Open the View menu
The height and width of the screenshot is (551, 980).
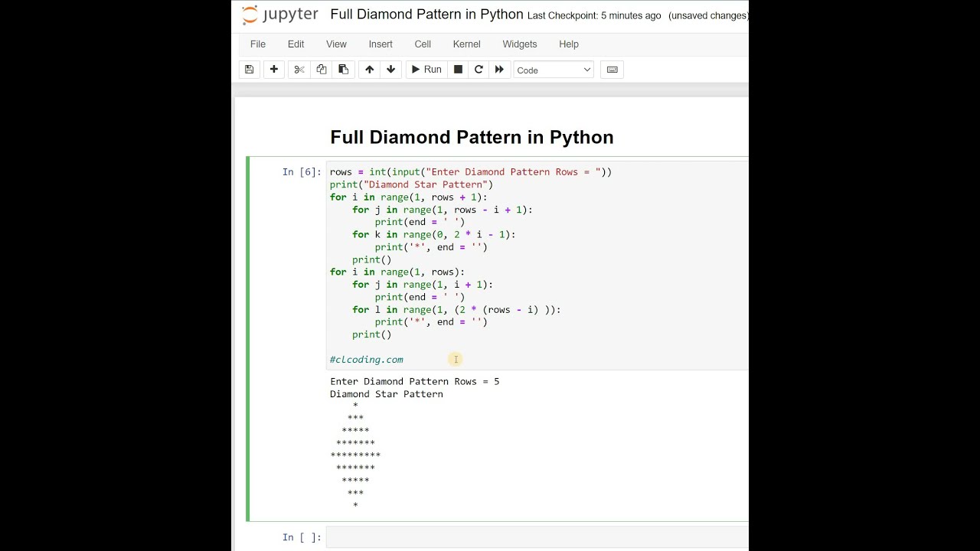coord(336,44)
